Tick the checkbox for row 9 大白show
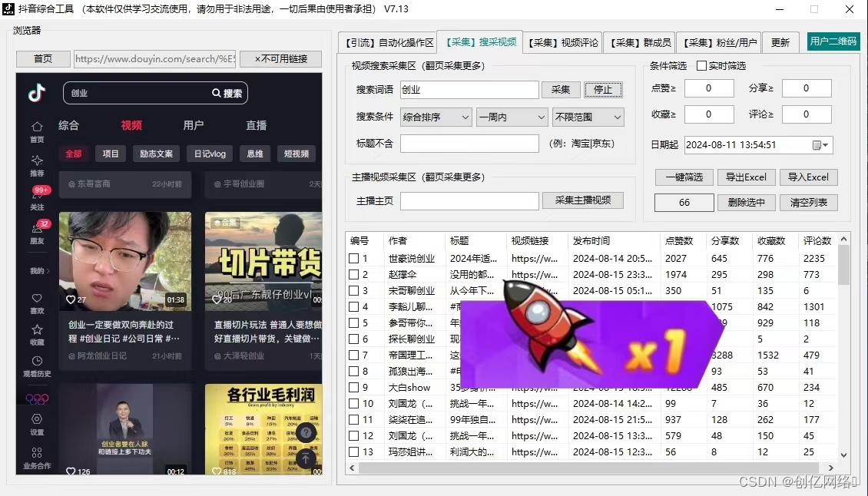This screenshot has width=868, height=496. click(354, 388)
